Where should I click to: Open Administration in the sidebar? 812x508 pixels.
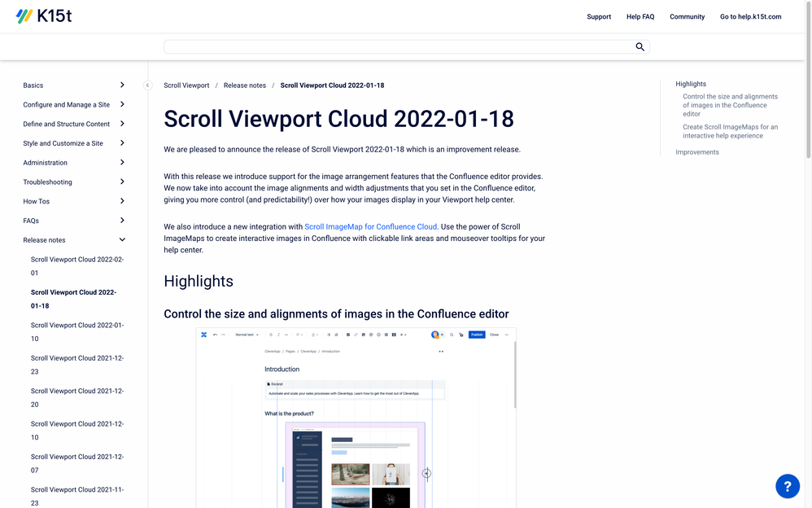[45, 163]
